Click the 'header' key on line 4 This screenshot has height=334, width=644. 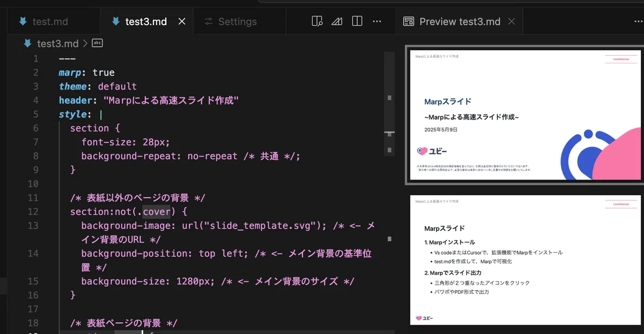click(76, 100)
